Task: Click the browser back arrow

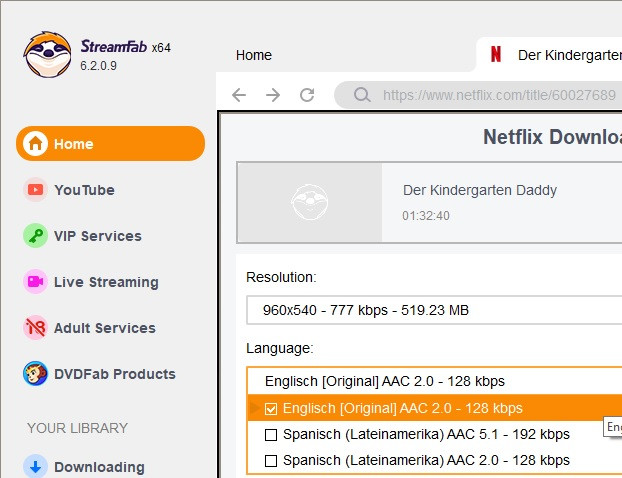Action: click(x=238, y=95)
